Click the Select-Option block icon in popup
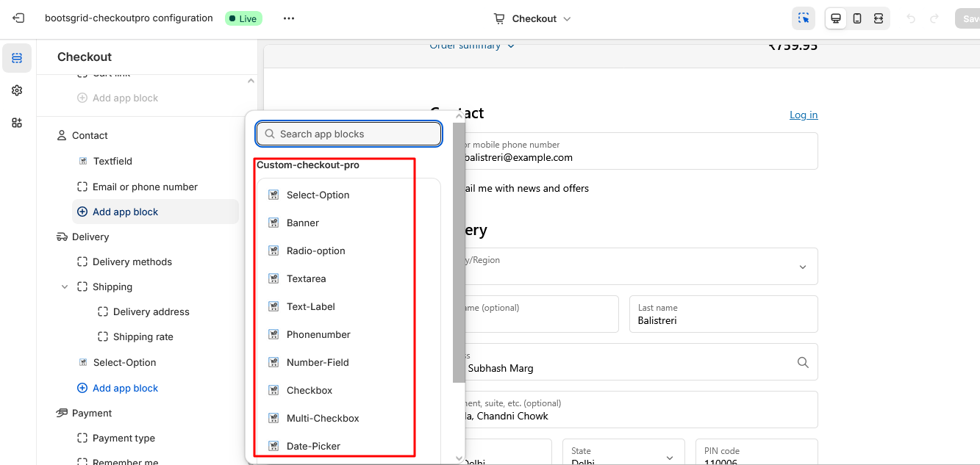The image size is (980, 465). (273, 195)
